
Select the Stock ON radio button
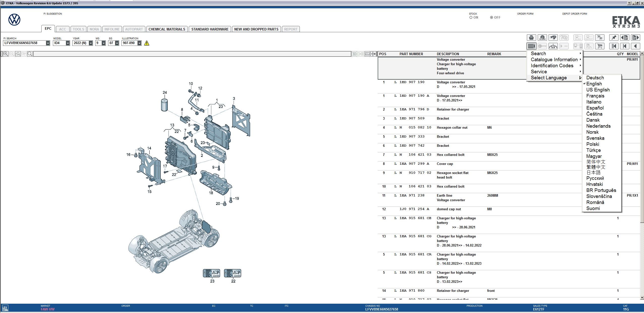coord(471,18)
